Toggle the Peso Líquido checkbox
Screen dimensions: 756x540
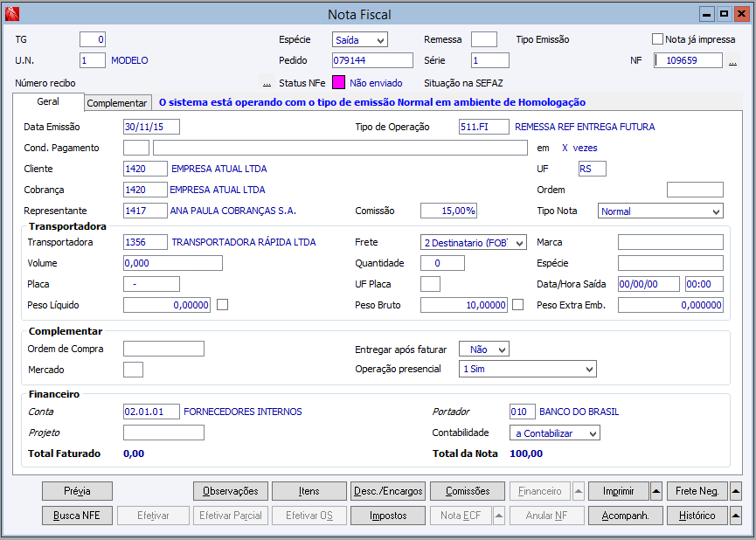point(222,305)
